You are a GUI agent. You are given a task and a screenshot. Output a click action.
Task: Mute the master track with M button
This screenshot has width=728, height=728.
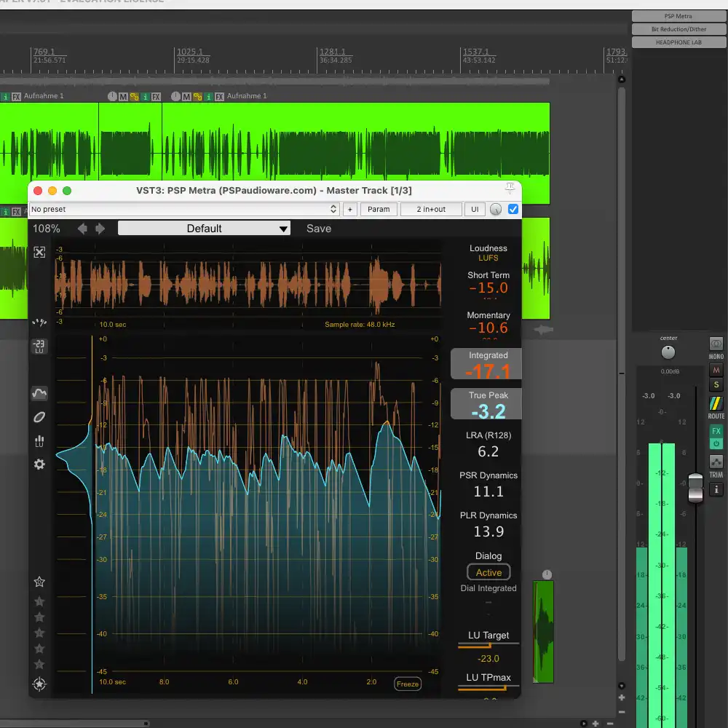coord(716,370)
